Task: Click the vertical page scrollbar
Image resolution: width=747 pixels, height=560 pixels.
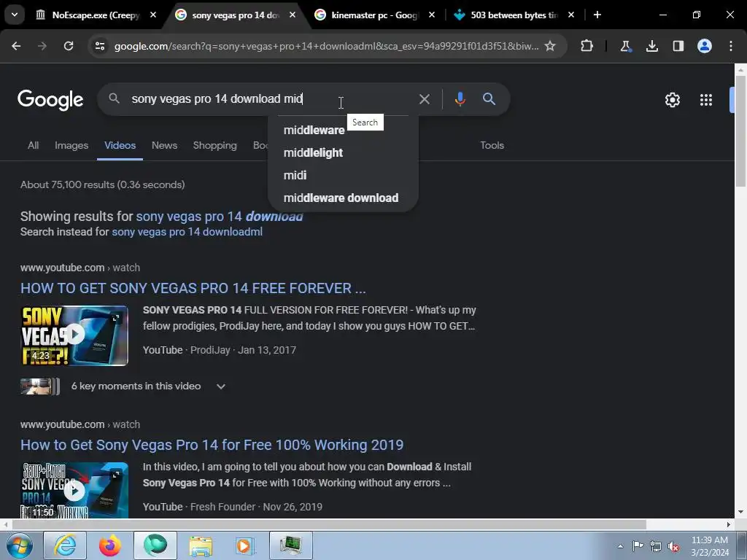Action: point(740,131)
